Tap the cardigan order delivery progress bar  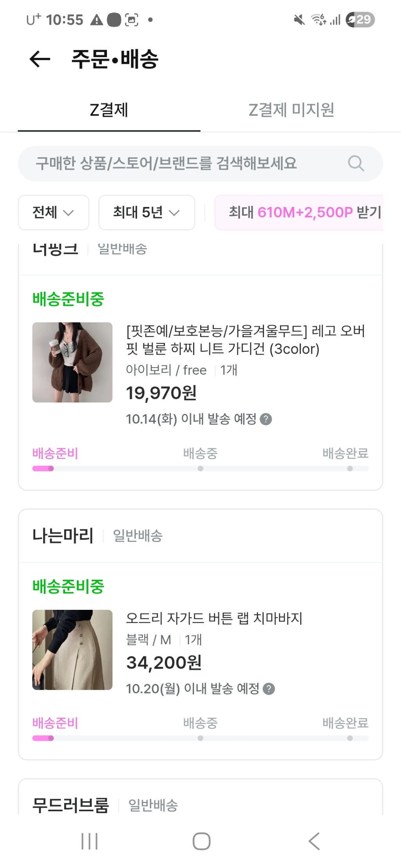[200, 468]
